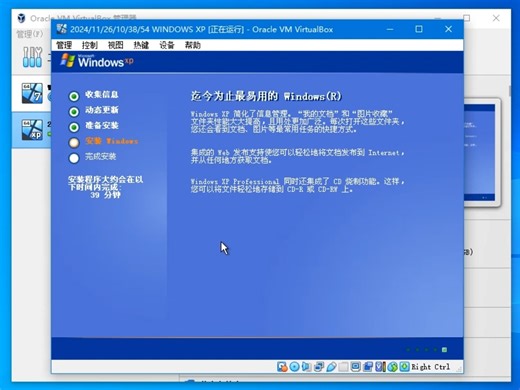This screenshot has height=390, width=520.
Task: Open the 管理 menu in the VM window
Action: pyautogui.click(x=64, y=45)
